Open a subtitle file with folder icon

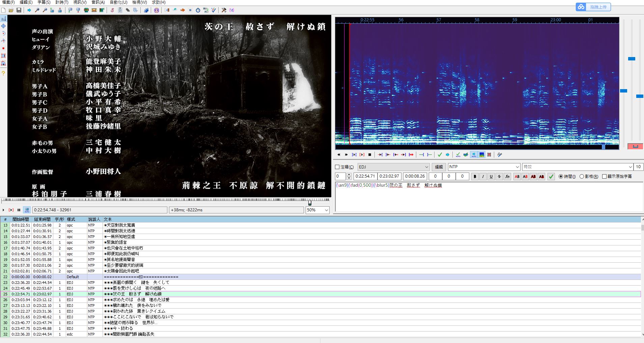pyautogui.click(x=11, y=10)
